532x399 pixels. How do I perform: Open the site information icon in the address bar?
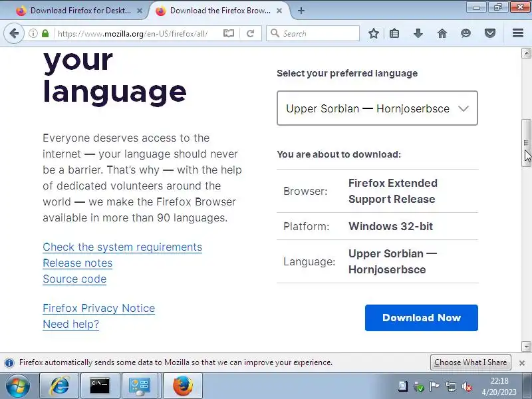point(33,33)
